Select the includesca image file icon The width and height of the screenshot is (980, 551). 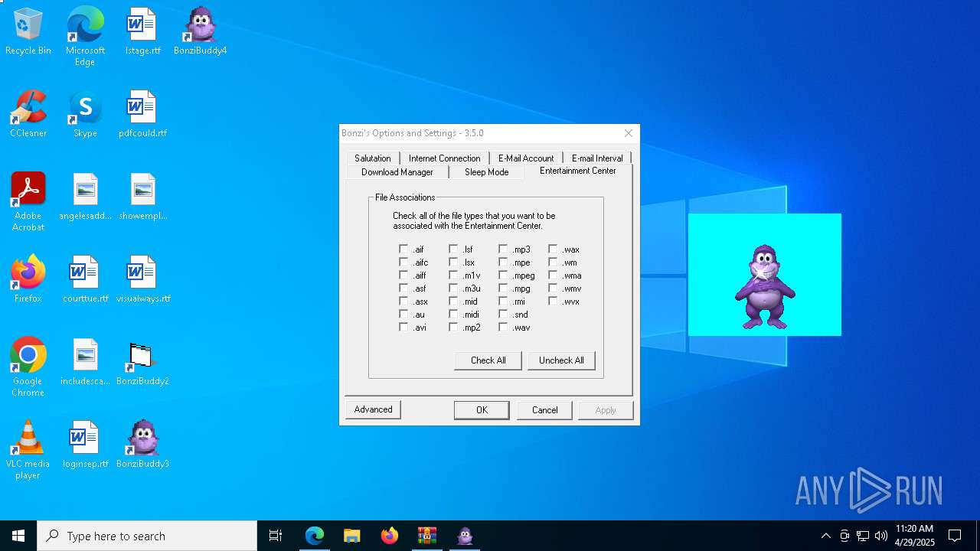click(x=85, y=363)
